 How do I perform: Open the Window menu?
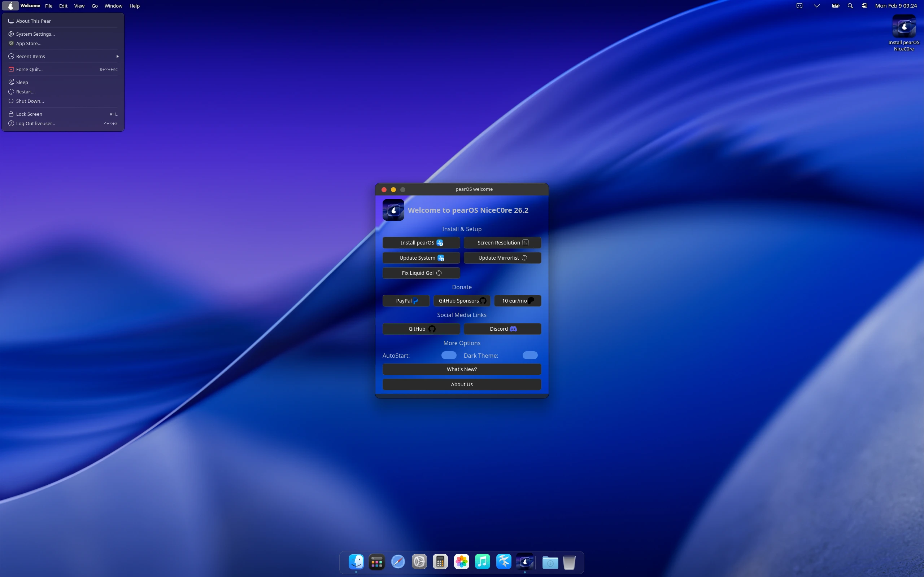point(113,6)
